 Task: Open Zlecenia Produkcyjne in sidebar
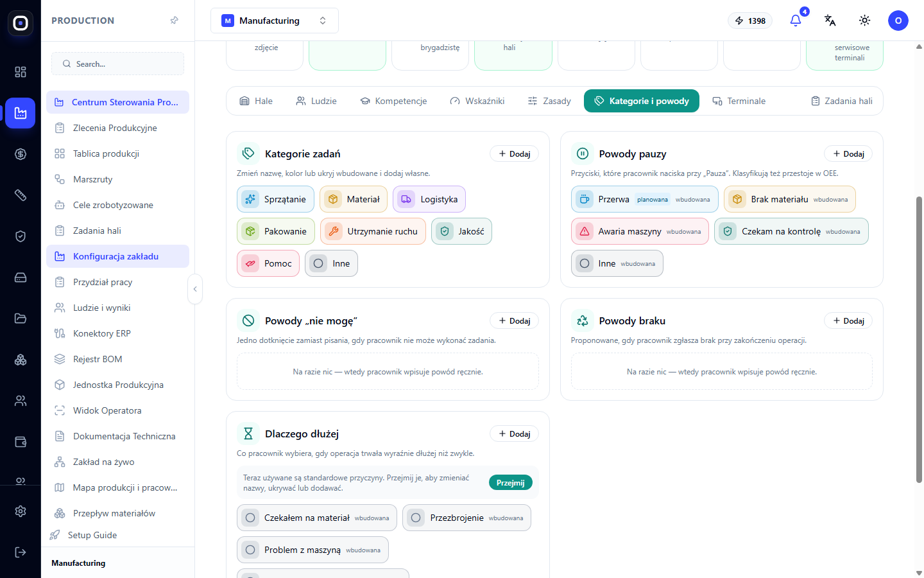click(x=117, y=128)
